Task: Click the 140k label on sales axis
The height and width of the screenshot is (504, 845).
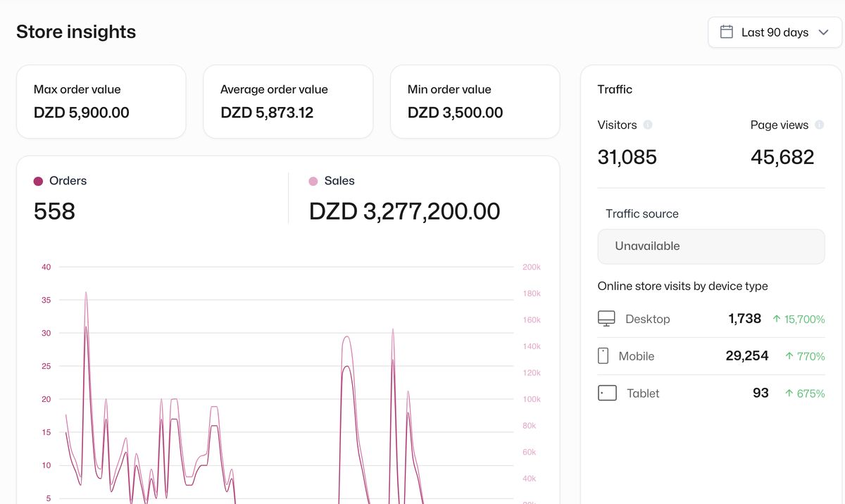Action: (532, 346)
